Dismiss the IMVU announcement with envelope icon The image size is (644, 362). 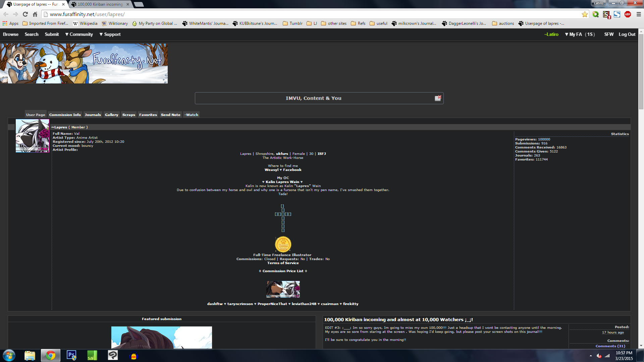(x=438, y=98)
